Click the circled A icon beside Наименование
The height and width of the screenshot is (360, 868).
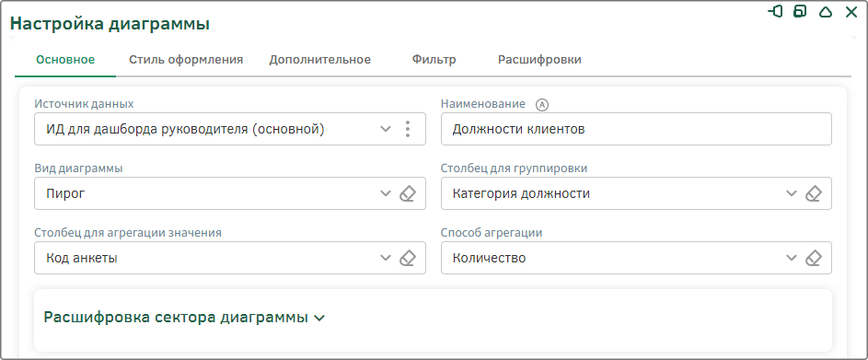(x=542, y=104)
